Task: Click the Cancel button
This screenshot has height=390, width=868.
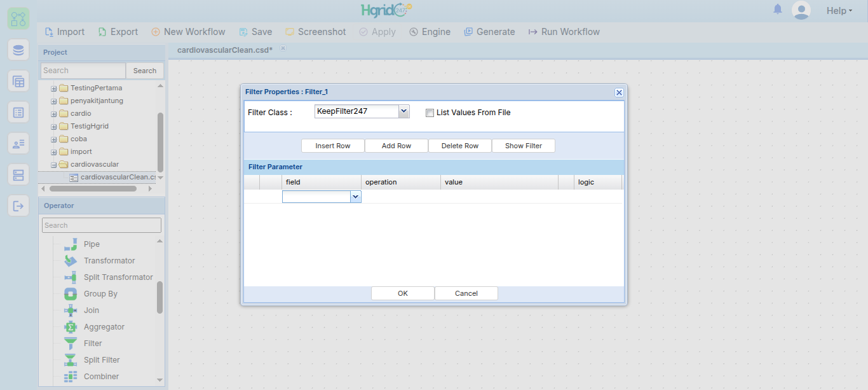Action: [x=466, y=293]
